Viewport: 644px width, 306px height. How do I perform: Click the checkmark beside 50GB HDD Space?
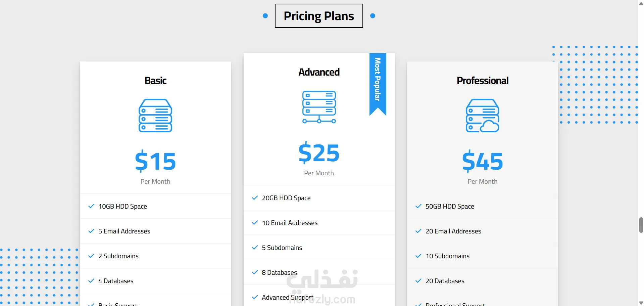click(418, 206)
